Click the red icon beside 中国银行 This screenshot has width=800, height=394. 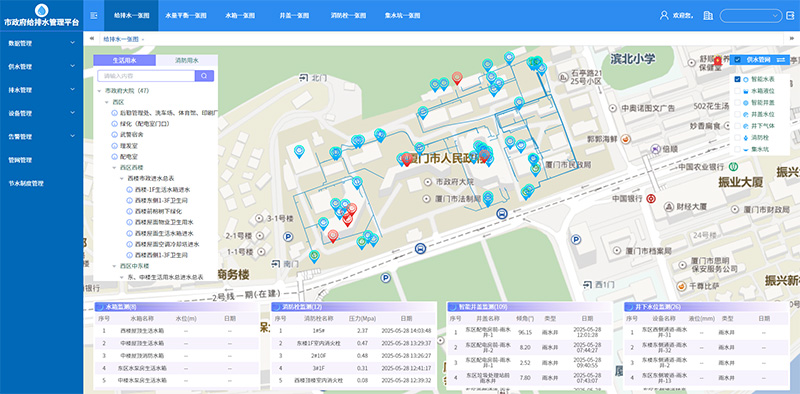coord(651,199)
